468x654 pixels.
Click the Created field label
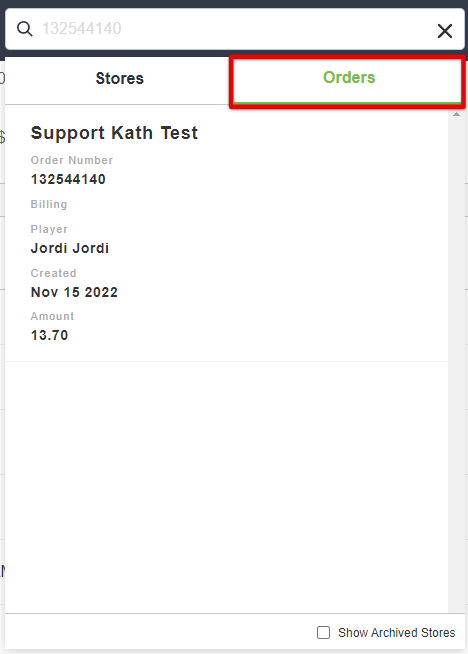53,273
